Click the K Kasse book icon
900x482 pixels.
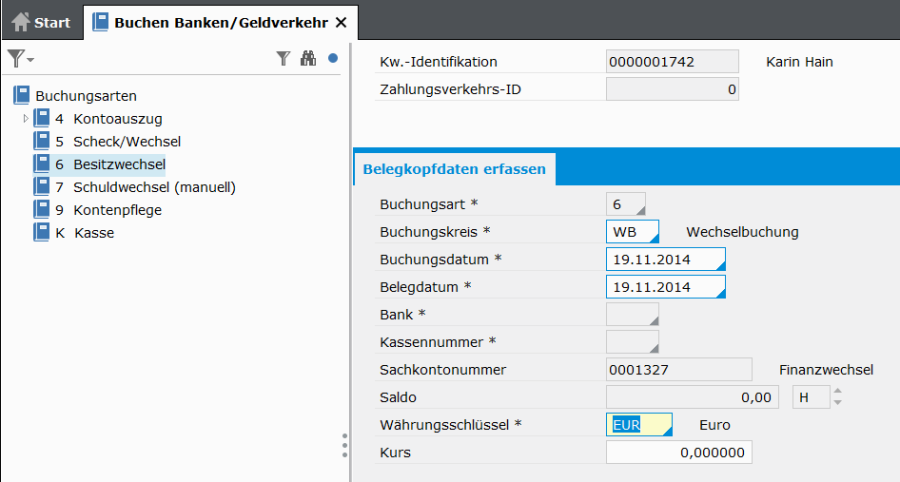[41, 233]
